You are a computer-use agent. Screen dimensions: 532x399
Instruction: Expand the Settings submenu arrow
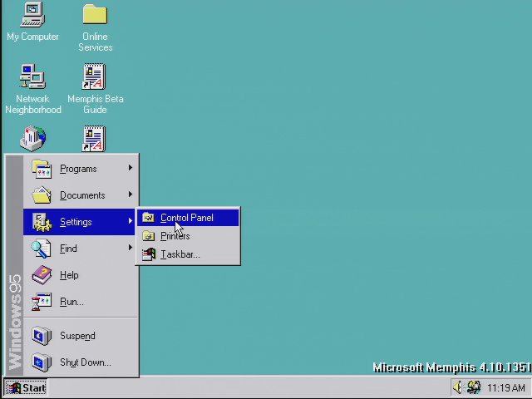pyautogui.click(x=131, y=221)
